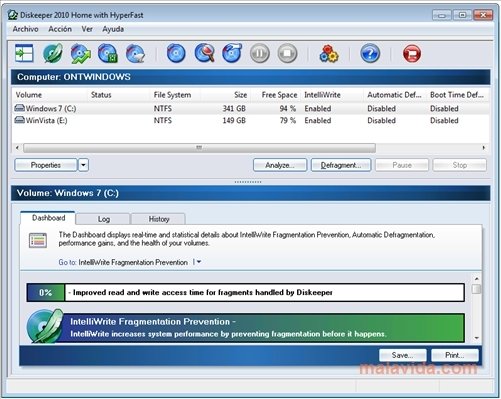This screenshot has height=399, width=501.
Task: Click the Defragment disc toolbar icon
Action: pos(232,53)
